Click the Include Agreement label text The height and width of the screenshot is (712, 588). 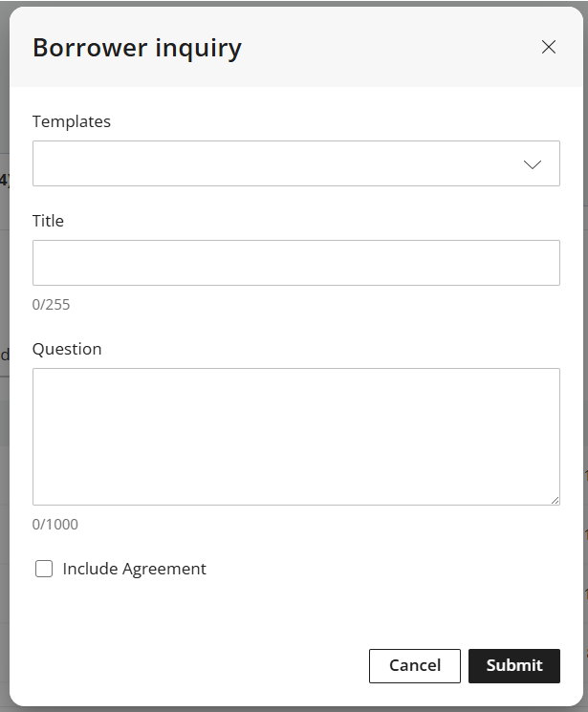[134, 569]
